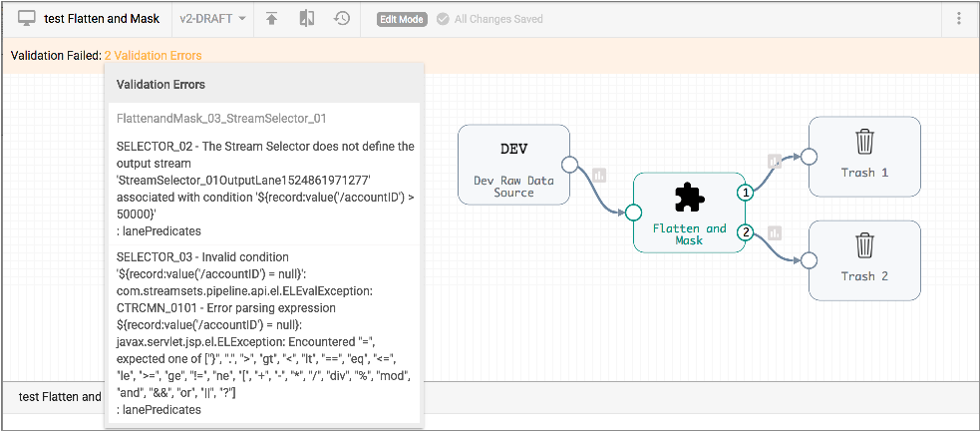The height and width of the screenshot is (431, 980).
Task: Open the v2-DRAFT version dropdown
Action: 213,19
